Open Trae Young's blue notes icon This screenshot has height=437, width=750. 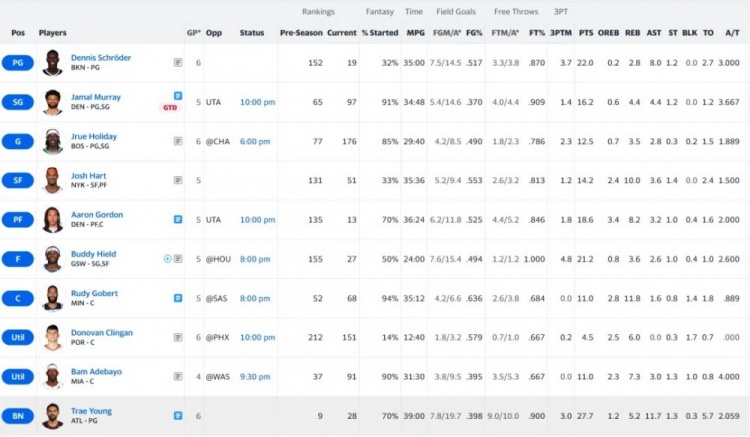coord(178,415)
